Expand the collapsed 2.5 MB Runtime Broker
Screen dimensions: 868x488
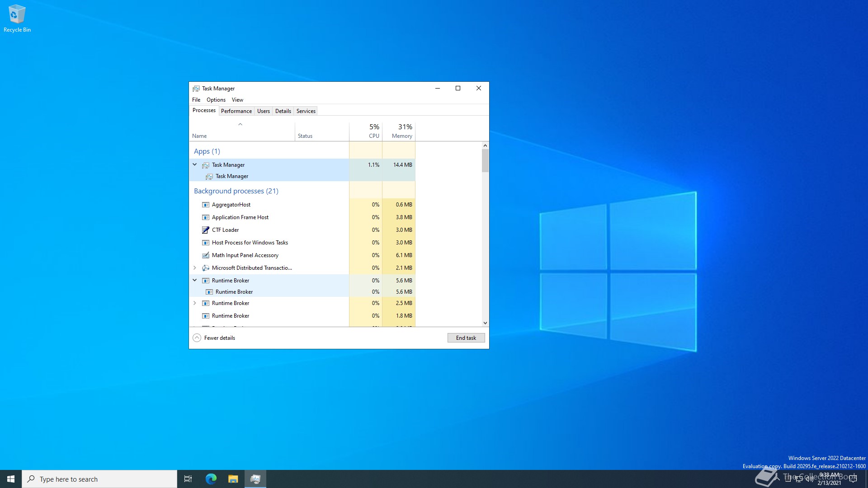(x=195, y=303)
